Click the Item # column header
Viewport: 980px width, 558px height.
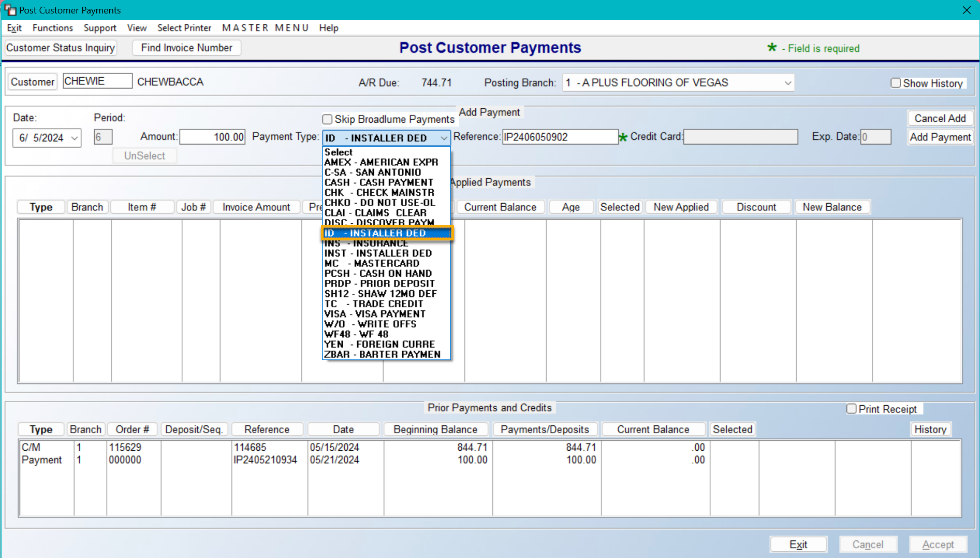pos(142,207)
